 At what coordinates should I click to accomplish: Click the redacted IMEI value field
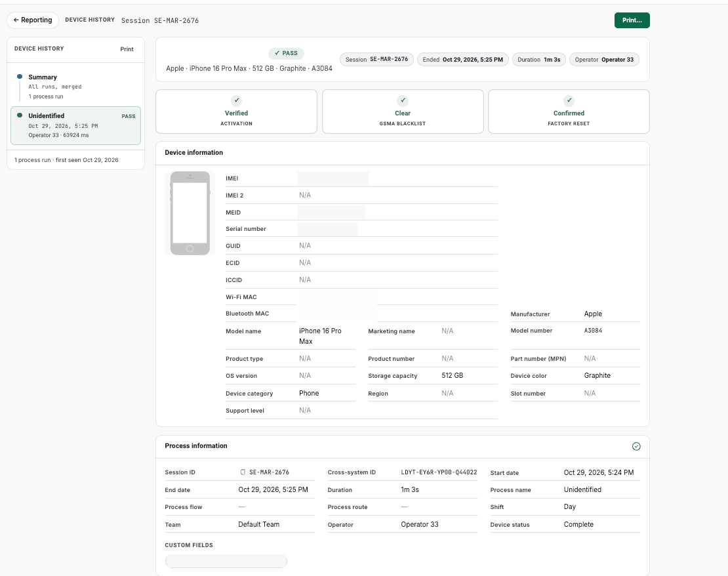pyautogui.click(x=333, y=178)
